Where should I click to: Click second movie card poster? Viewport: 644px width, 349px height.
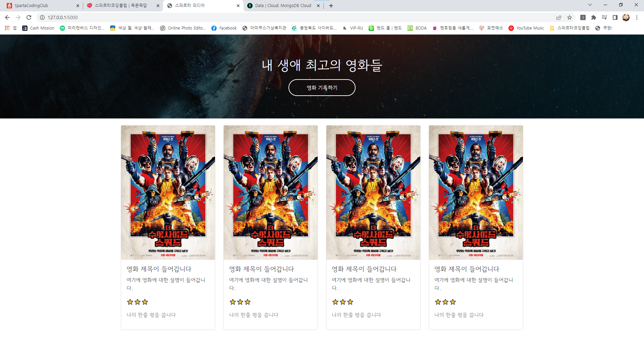pyautogui.click(x=271, y=193)
